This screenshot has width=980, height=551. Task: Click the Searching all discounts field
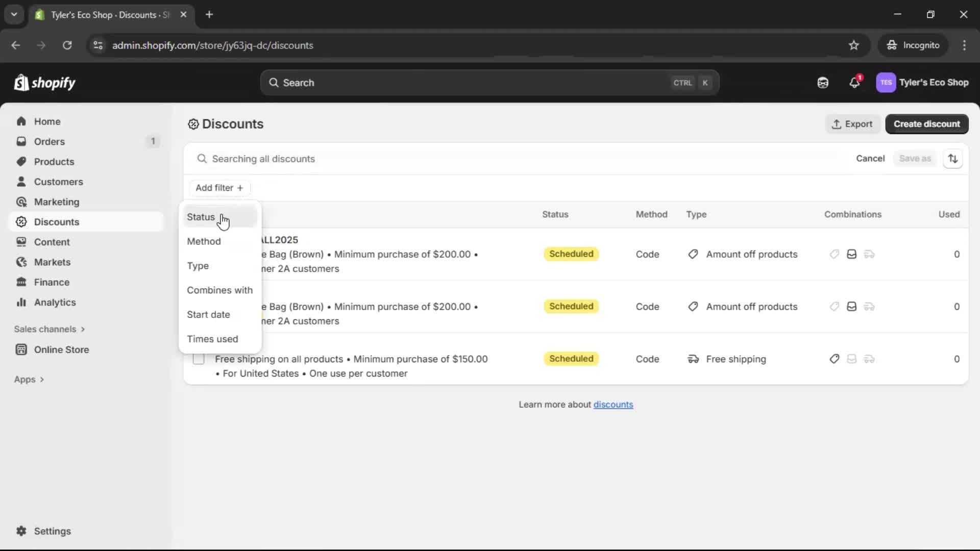357,159
